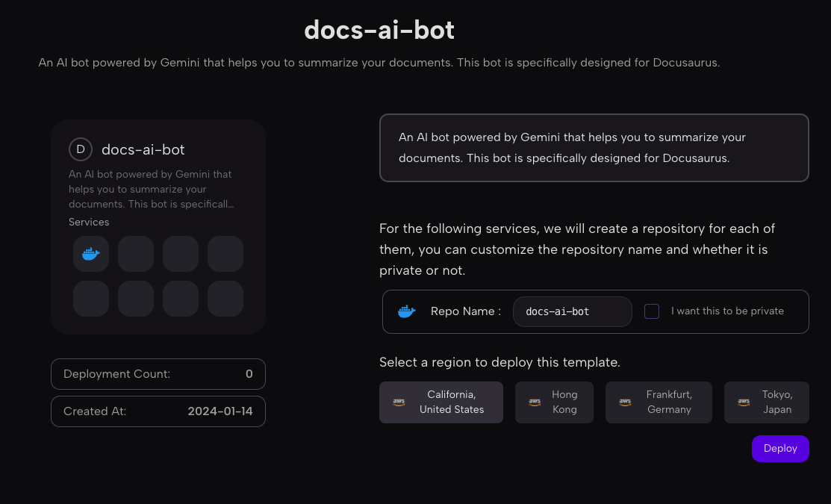Tick the 'I want this to be private' checkbox
831x504 pixels.
pos(652,311)
